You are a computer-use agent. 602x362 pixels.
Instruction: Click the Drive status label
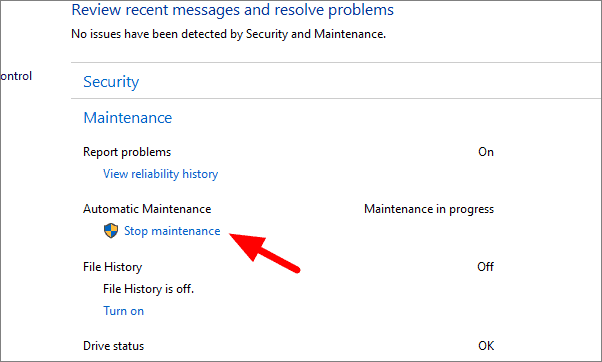pyautogui.click(x=113, y=346)
